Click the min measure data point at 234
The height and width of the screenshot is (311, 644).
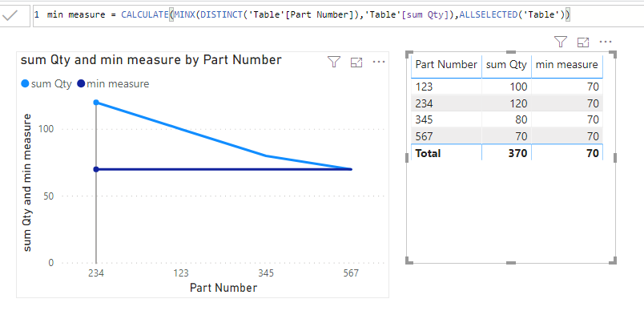coord(96,169)
